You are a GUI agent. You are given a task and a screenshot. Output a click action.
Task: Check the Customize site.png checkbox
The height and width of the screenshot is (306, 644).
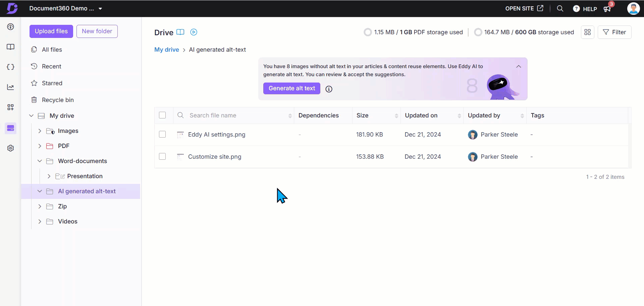click(x=162, y=156)
